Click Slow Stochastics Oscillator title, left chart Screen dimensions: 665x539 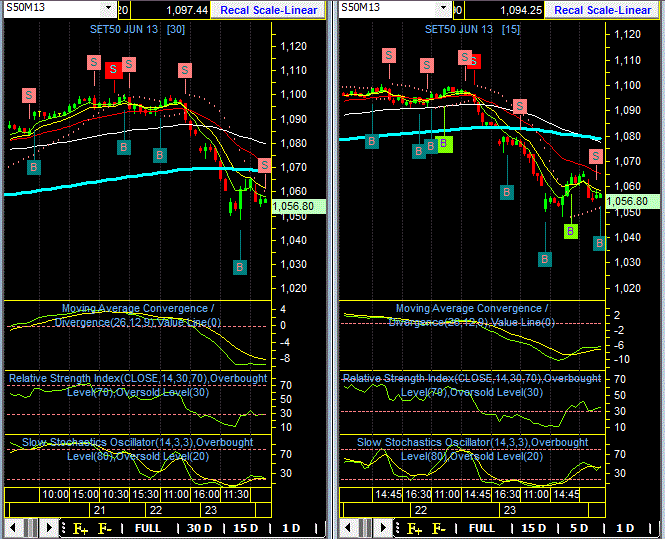tap(138, 449)
